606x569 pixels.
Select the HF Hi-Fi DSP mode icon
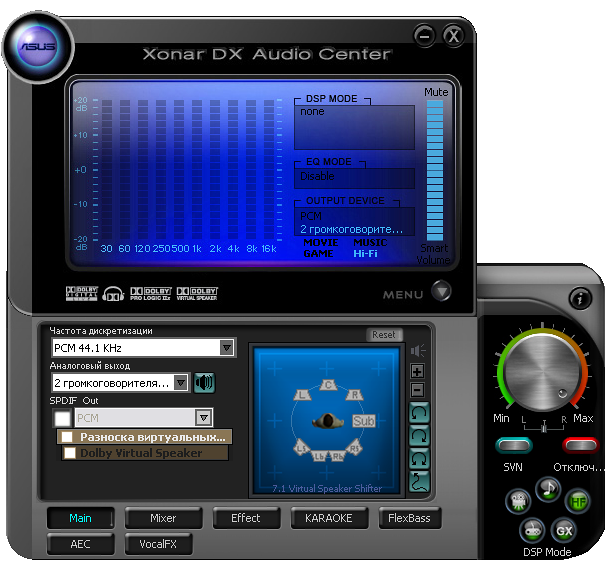pyautogui.click(x=577, y=502)
